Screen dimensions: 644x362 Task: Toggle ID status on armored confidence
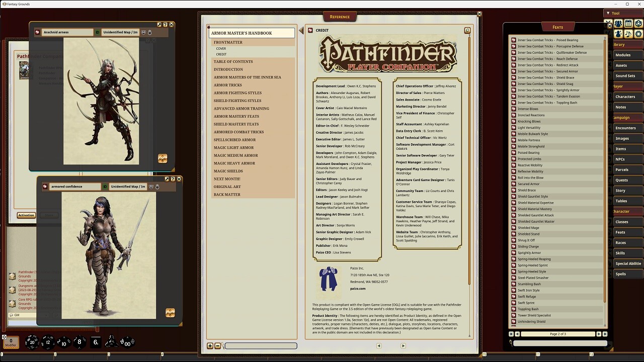105,187
